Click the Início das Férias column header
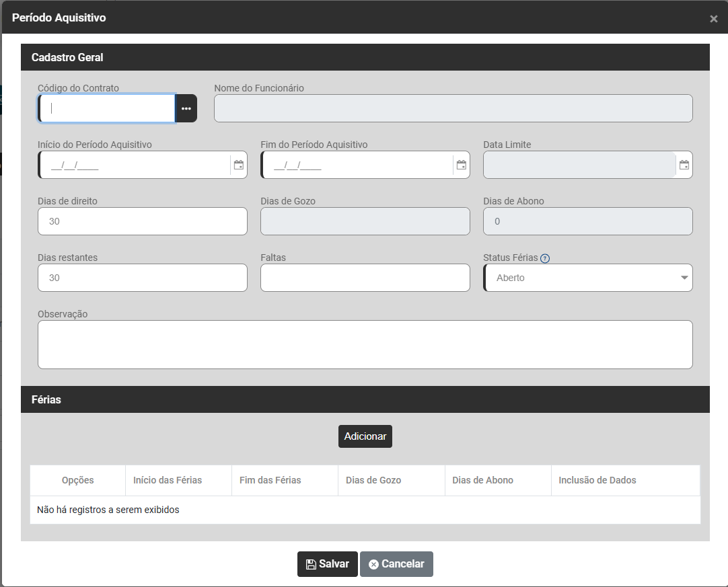Screen dimensions: 728x587 coord(168,480)
